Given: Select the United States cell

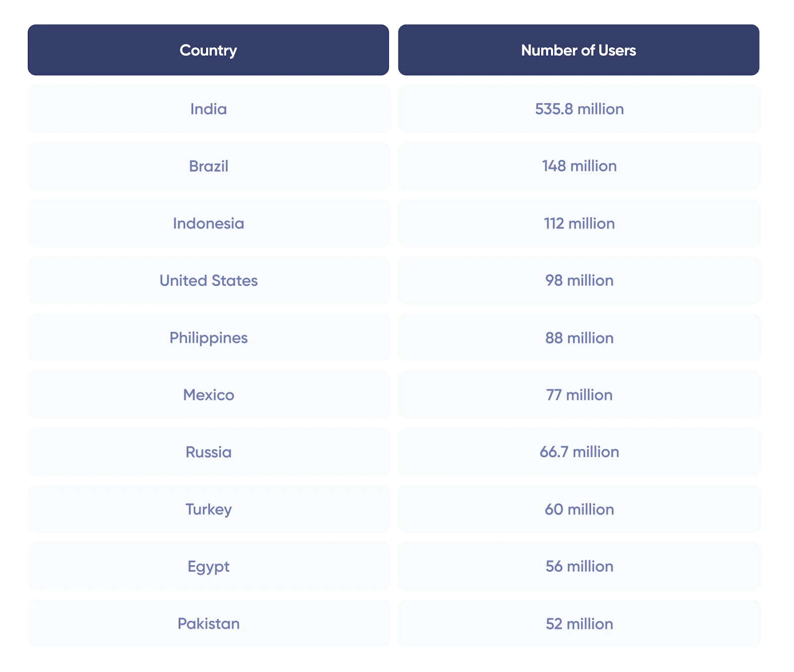Looking at the screenshot, I should (x=208, y=280).
